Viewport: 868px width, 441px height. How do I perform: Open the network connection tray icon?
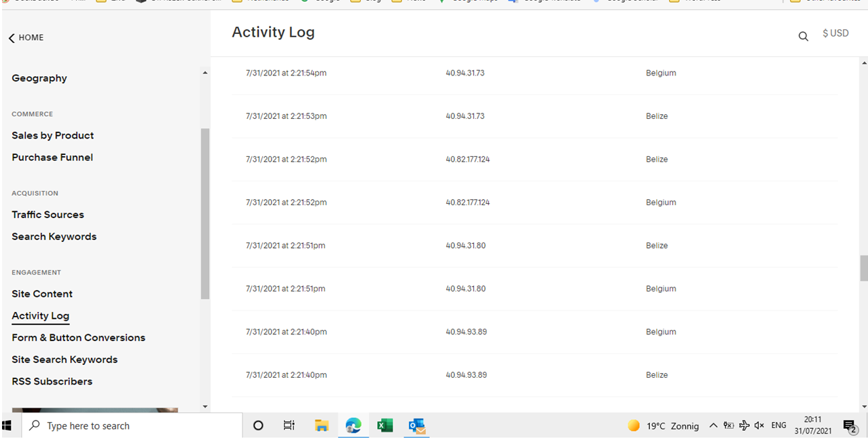pos(744,425)
